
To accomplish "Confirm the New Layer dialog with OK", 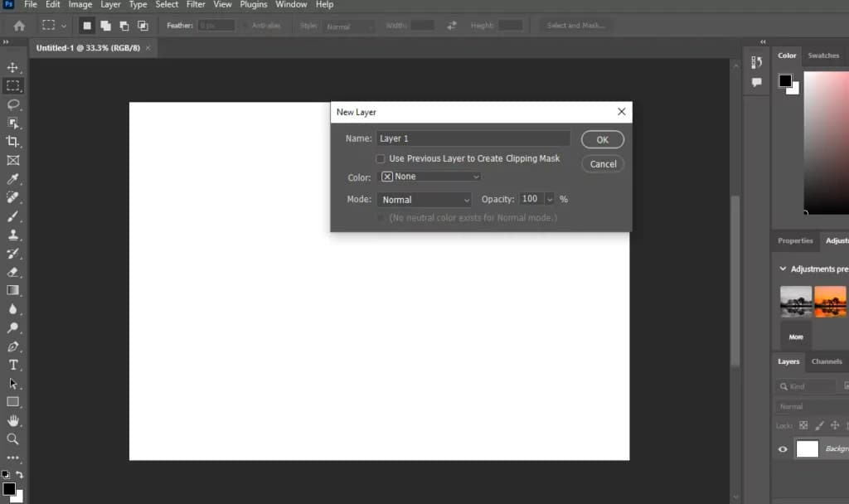I will [603, 139].
